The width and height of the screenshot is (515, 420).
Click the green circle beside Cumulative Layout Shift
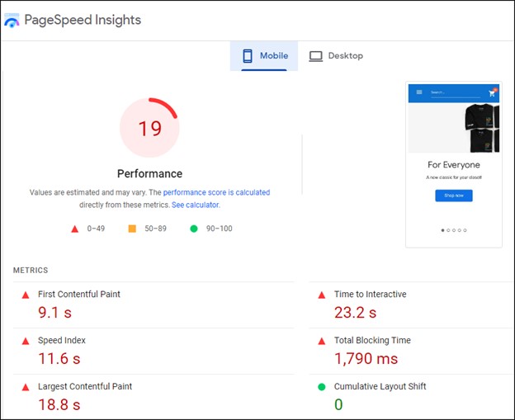click(x=322, y=387)
